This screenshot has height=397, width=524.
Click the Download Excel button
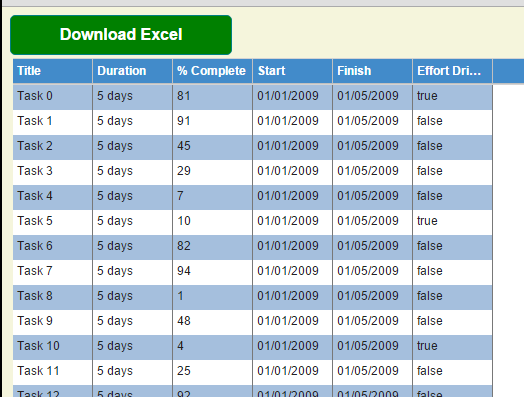click(x=121, y=35)
